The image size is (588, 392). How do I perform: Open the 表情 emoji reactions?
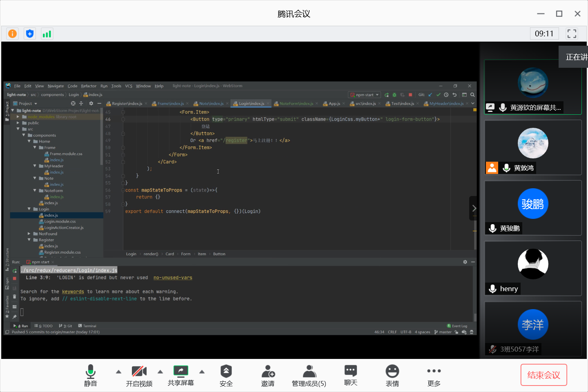pos(392,375)
